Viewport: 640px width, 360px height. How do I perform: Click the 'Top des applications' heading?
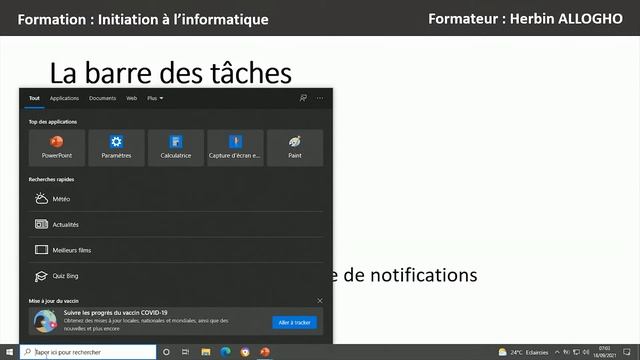53,122
